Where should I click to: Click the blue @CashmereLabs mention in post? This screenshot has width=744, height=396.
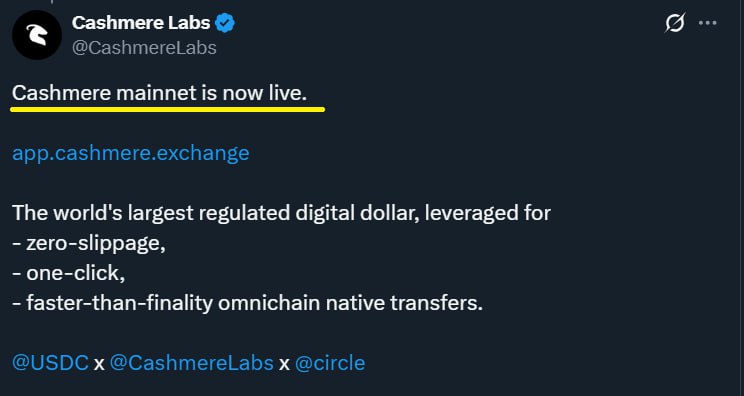192,363
